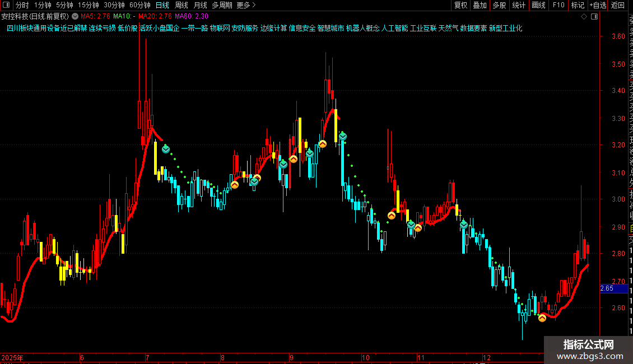Click the MA10 indicator label
This screenshot has height=364, width=633.
coord(124,16)
